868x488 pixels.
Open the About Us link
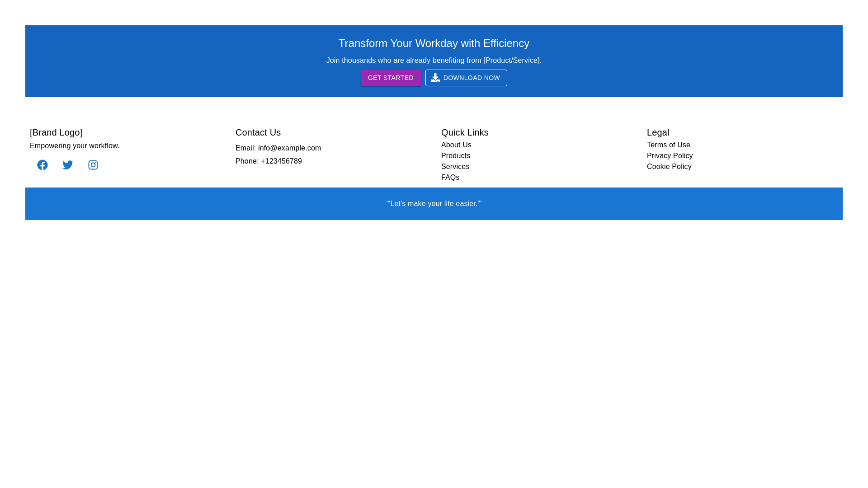pyautogui.click(x=456, y=145)
